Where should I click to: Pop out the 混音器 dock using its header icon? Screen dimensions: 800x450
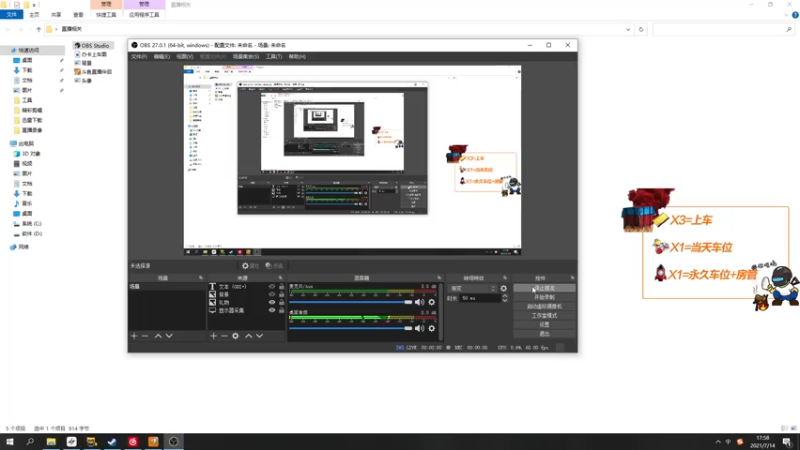pyautogui.click(x=439, y=278)
